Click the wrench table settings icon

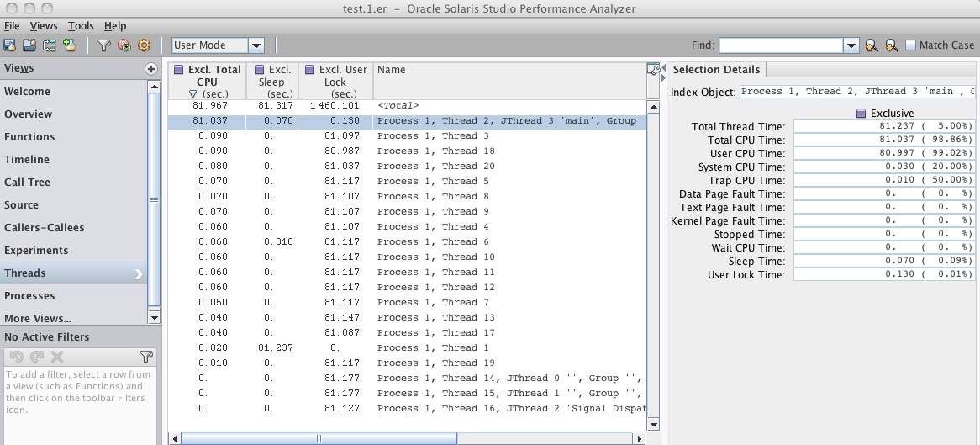pos(654,70)
